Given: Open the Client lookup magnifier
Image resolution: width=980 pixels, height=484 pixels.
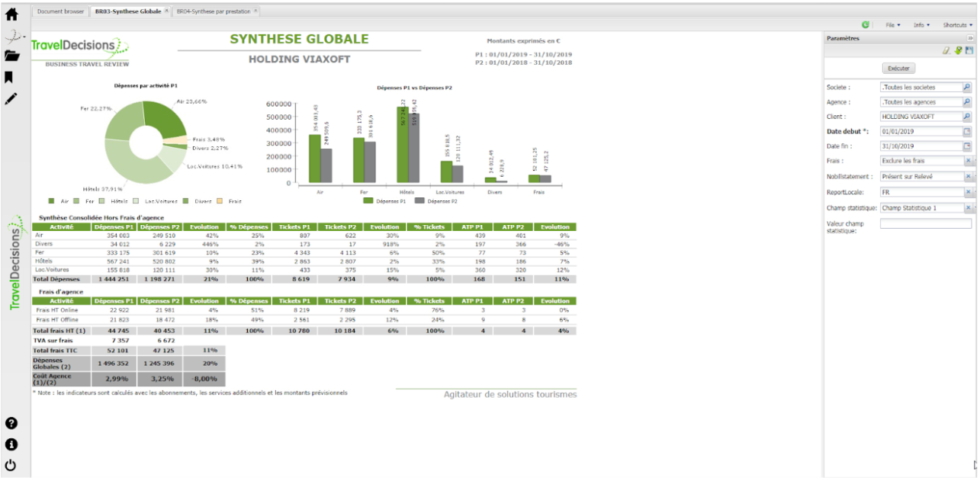Looking at the screenshot, I should point(967,117).
